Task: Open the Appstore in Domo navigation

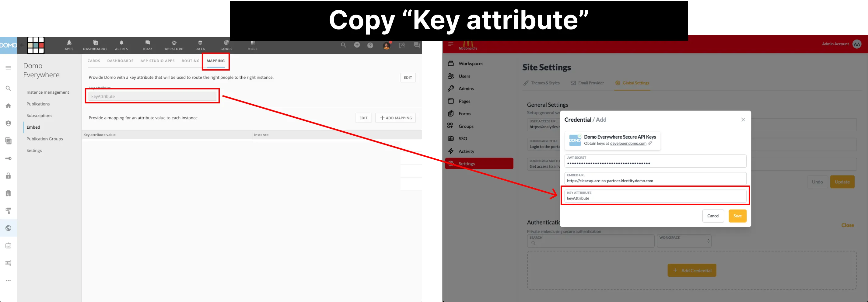Action: coord(174,45)
